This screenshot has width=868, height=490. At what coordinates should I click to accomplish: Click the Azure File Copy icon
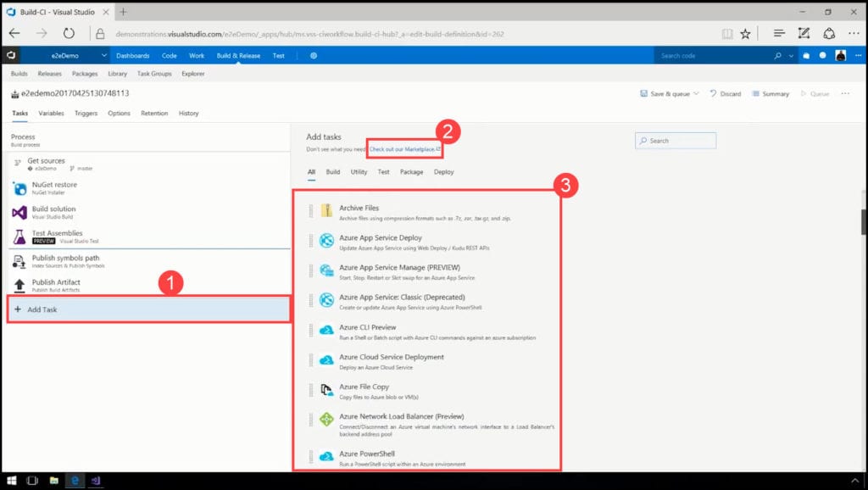click(326, 390)
